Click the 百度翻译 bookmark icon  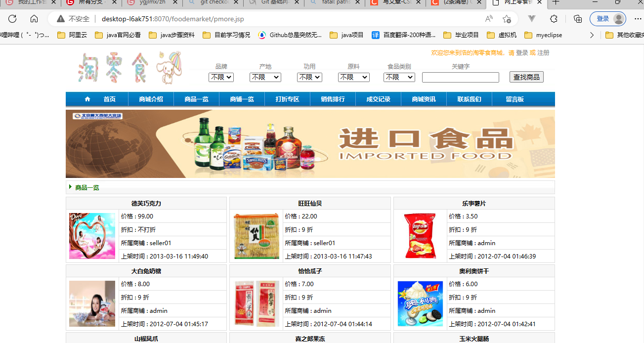(x=375, y=35)
